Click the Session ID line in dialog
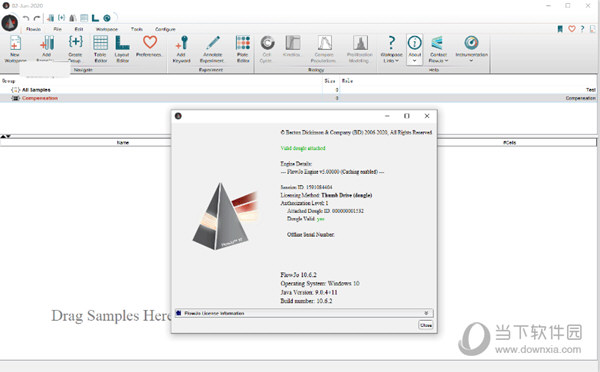Image resolution: width=600 pixels, height=372 pixels. pos(307,187)
